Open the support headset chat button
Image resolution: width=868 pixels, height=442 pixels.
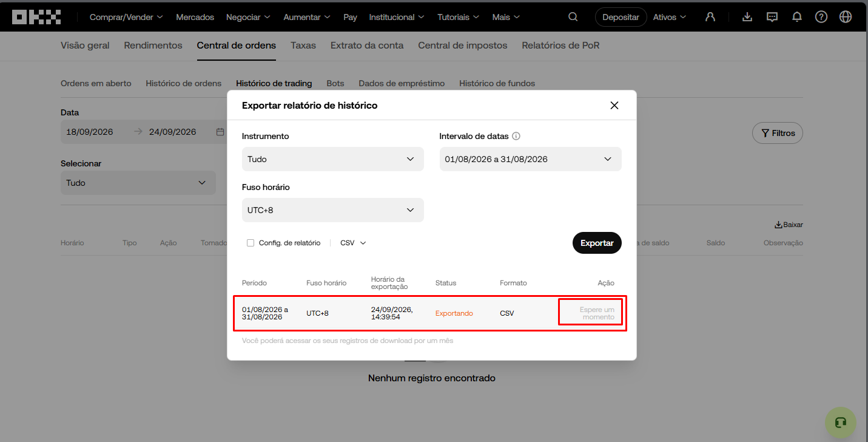(840, 423)
